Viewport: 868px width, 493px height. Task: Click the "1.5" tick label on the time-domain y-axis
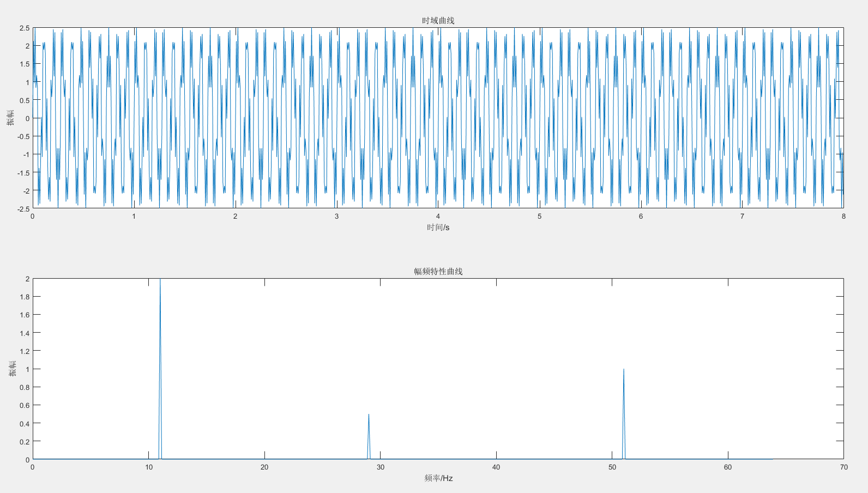point(25,64)
